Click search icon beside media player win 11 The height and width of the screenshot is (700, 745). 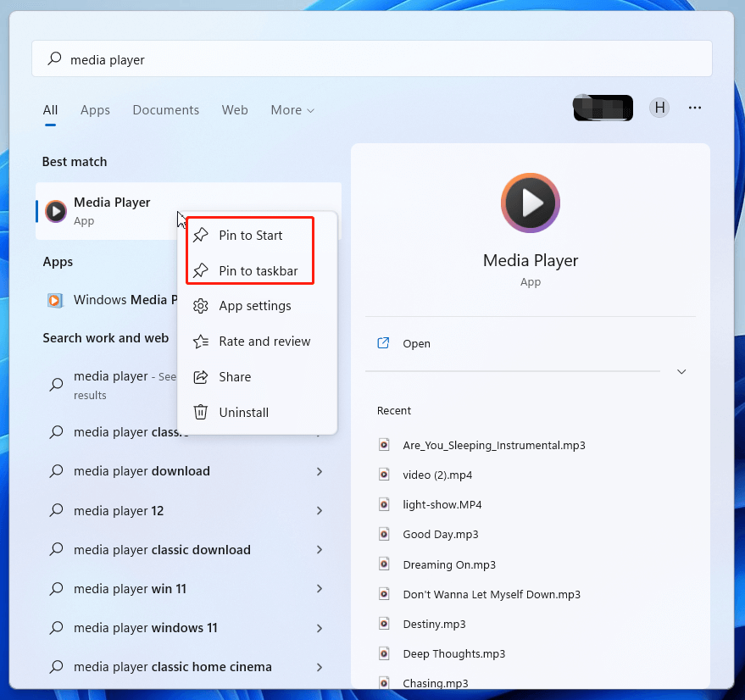pos(57,588)
